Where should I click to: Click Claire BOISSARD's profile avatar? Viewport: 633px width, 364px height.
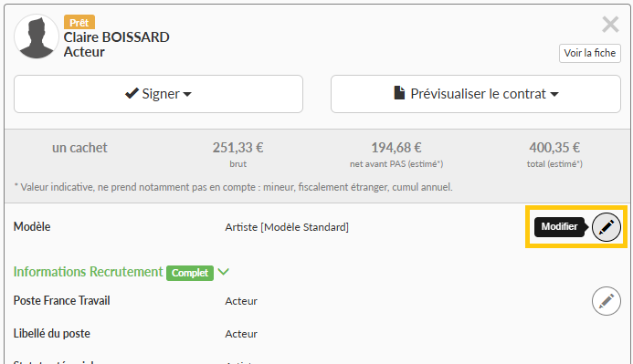pos(37,36)
